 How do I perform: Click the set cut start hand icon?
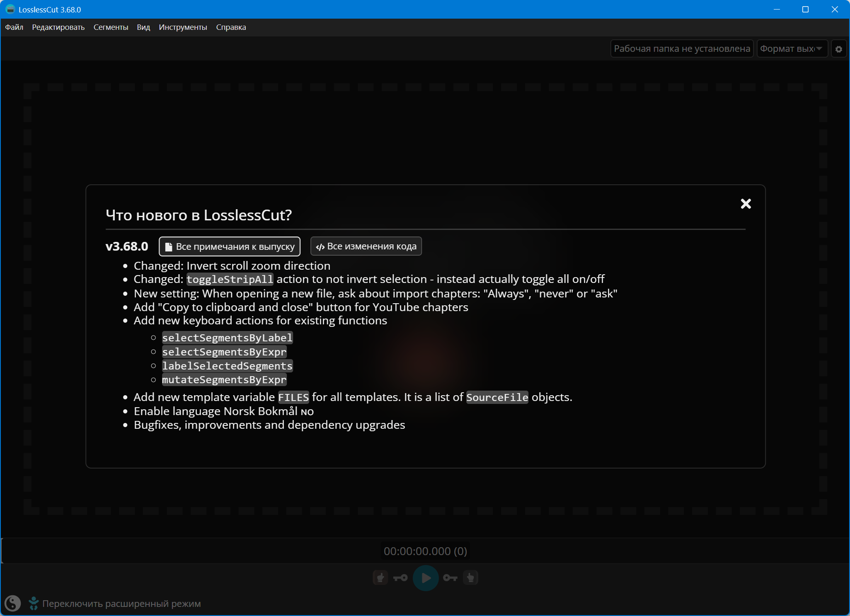[380, 577]
